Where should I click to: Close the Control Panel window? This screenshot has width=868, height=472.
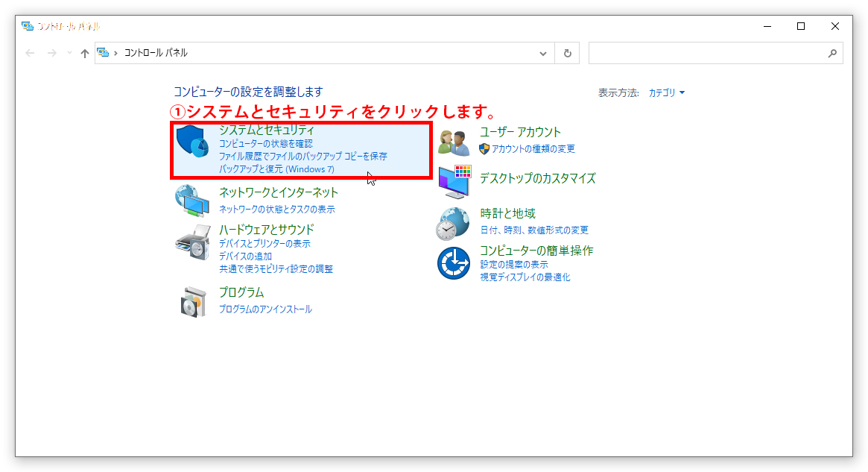click(x=834, y=26)
